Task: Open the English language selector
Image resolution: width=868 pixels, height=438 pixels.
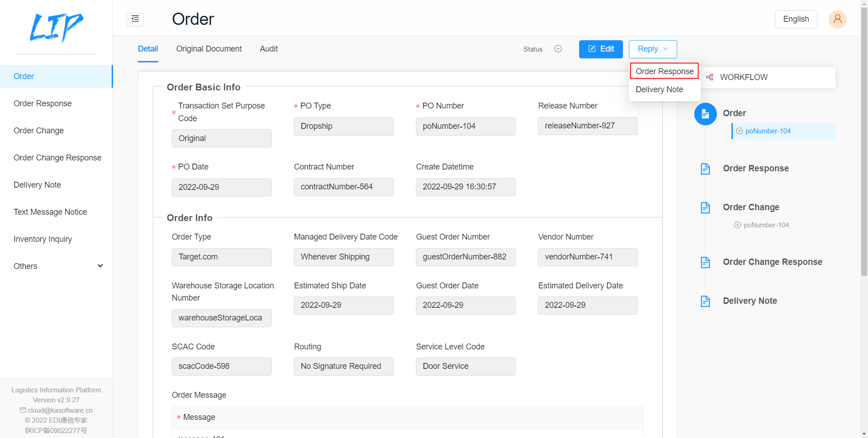Action: [796, 19]
